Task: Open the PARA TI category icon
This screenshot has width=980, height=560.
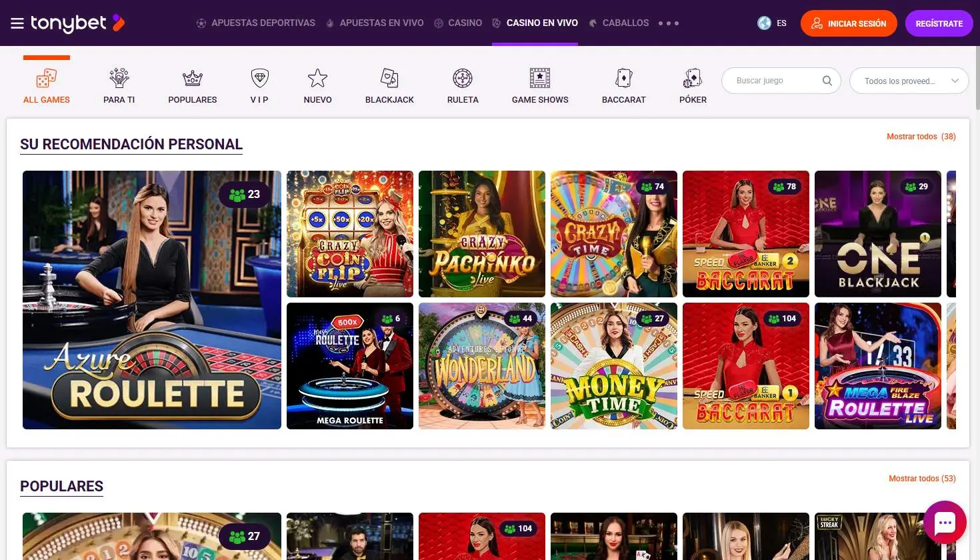Action: (x=119, y=78)
